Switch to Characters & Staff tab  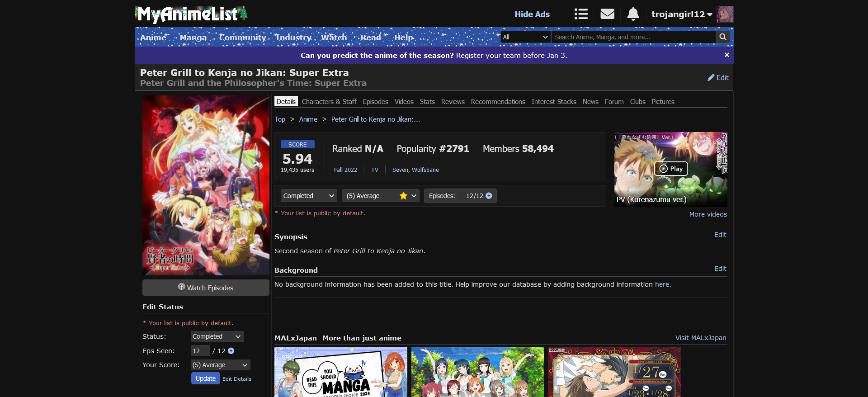329,102
